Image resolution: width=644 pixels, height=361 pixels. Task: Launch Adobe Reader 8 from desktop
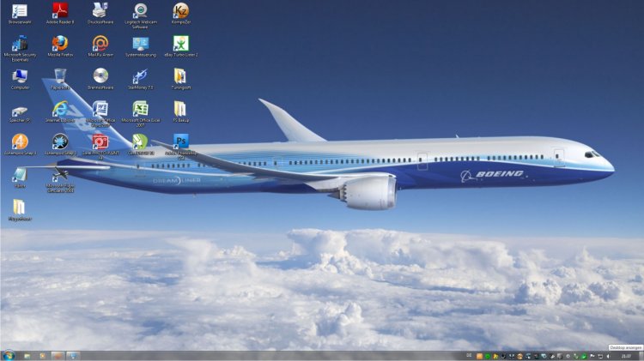[x=60, y=14]
